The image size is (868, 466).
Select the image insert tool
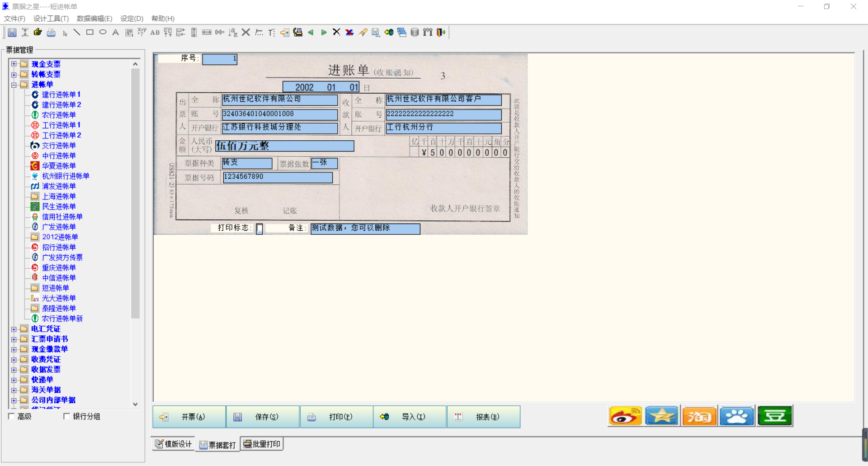click(x=129, y=33)
